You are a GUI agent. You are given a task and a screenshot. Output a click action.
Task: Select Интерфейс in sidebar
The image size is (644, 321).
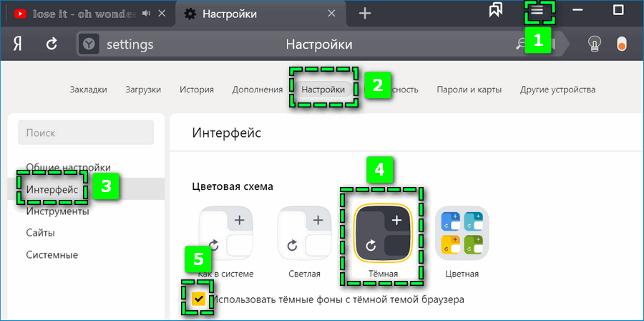[x=87, y=189]
